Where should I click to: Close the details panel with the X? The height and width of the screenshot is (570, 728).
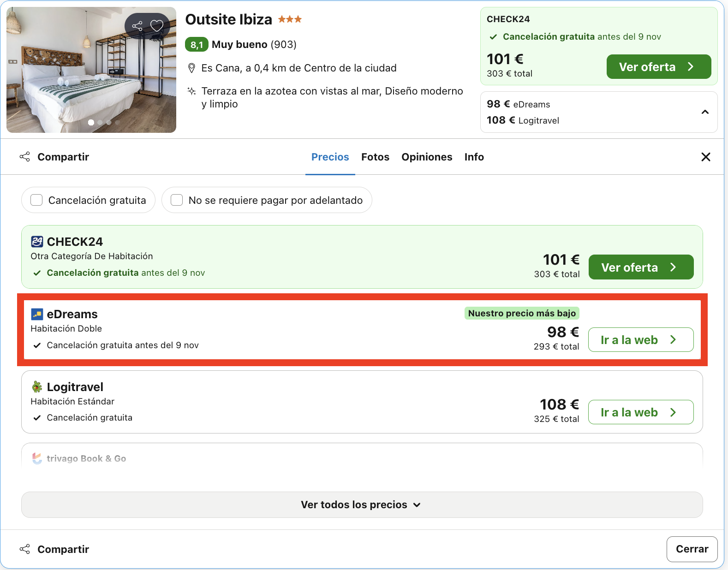point(706,157)
